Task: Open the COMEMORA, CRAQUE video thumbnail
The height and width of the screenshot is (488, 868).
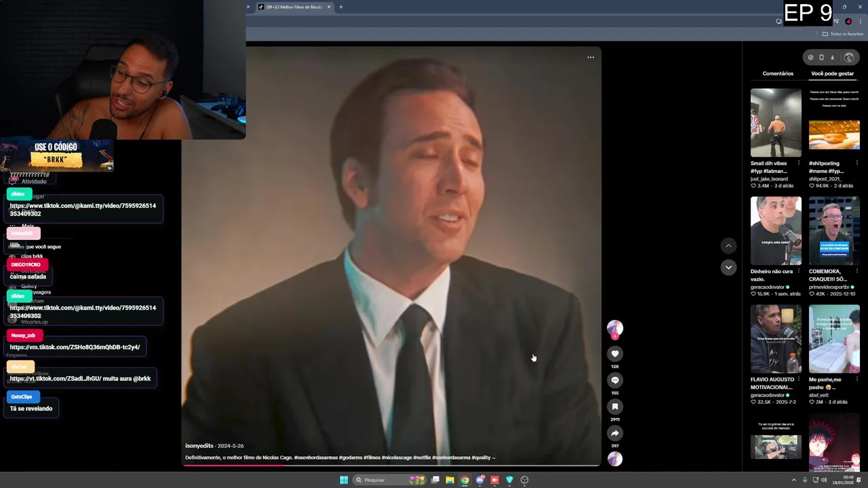Action: (834, 230)
